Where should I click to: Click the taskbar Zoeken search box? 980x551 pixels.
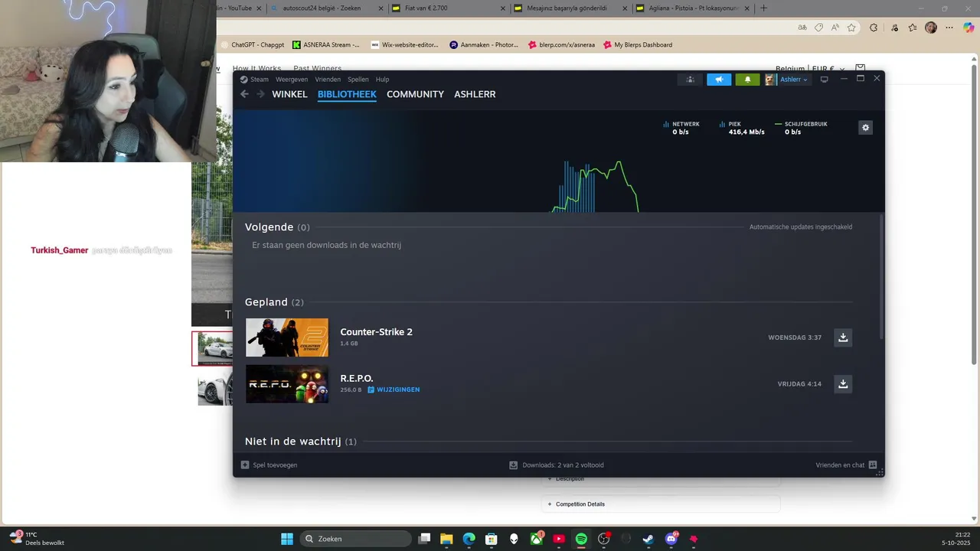[x=355, y=539]
